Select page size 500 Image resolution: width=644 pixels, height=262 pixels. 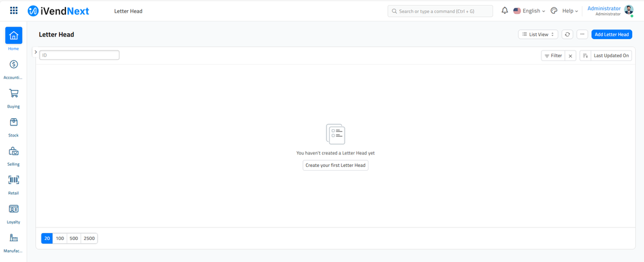point(74,238)
